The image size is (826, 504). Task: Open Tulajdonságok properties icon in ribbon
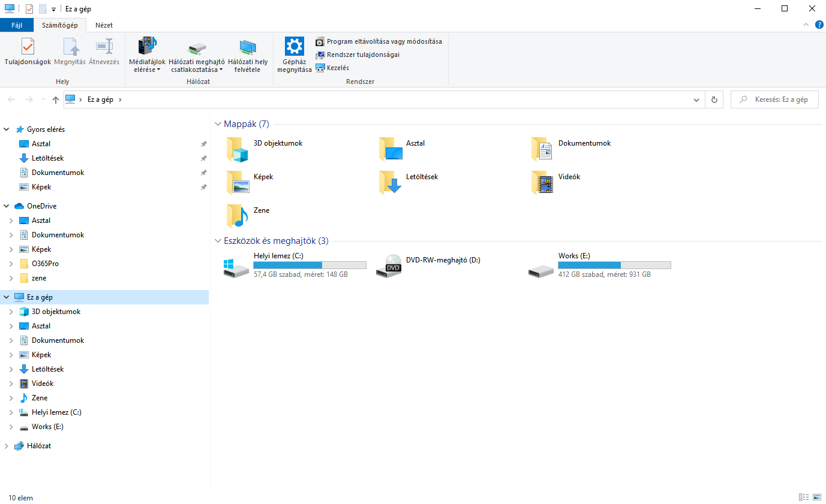click(28, 47)
